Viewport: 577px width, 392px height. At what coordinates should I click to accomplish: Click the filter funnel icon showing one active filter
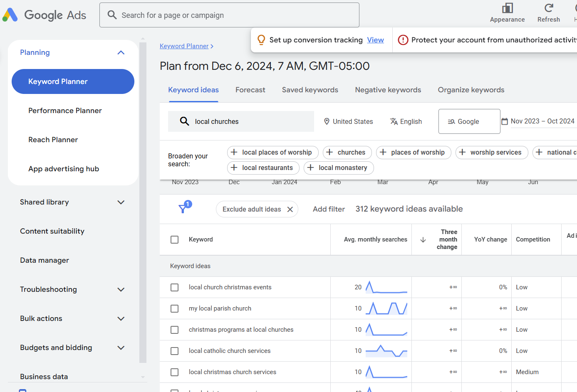(x=183, y=208)
